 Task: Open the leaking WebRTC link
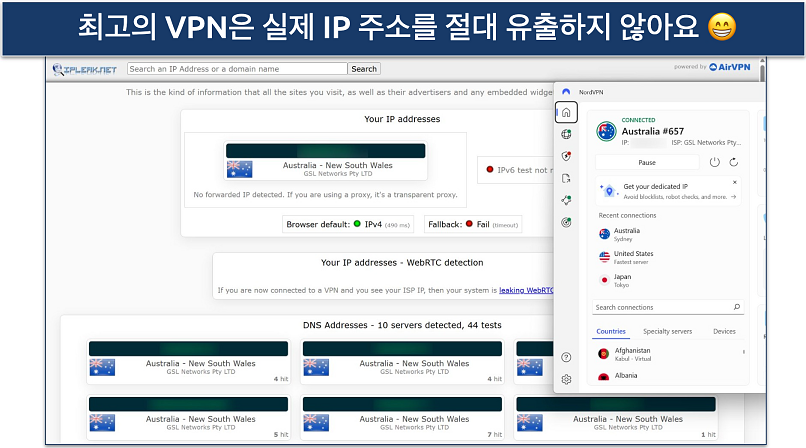coord(526,291)
